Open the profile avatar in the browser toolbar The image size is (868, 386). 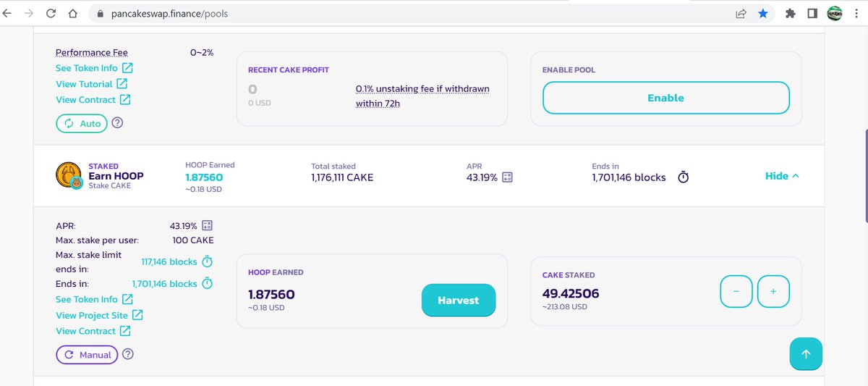(x=834, y=13)
